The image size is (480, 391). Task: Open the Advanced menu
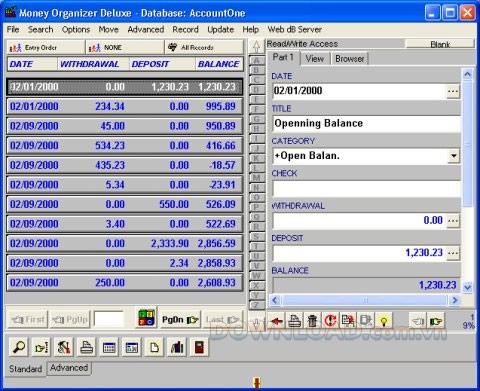pos(146,29)
